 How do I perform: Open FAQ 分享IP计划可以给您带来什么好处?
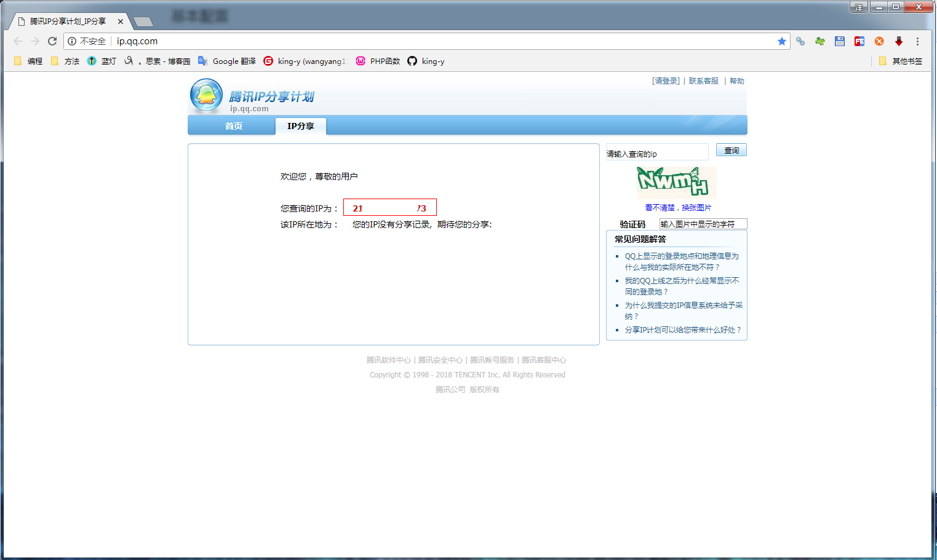[684, 329]
